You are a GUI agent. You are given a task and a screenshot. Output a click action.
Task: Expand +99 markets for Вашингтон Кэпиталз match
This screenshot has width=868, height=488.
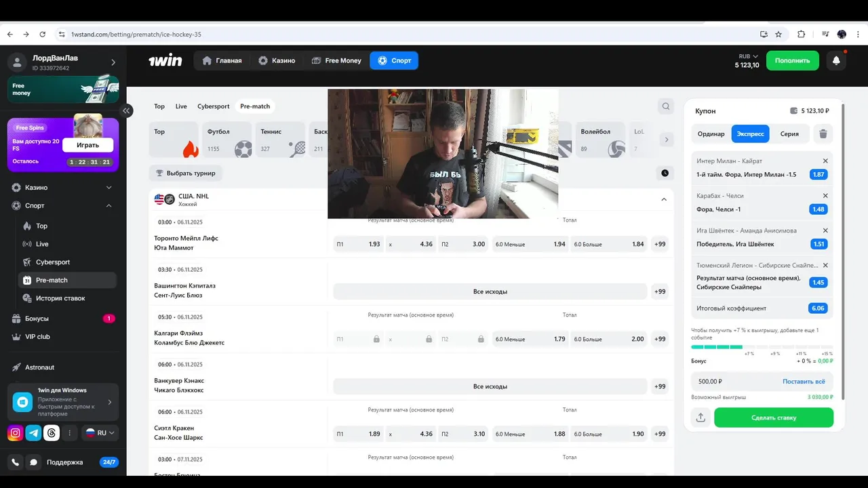[660, 291]
